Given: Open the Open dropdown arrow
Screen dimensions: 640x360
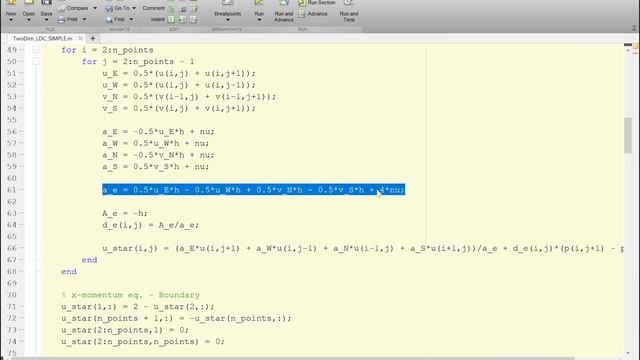Looking at the screenshot, I should (29, 20).
